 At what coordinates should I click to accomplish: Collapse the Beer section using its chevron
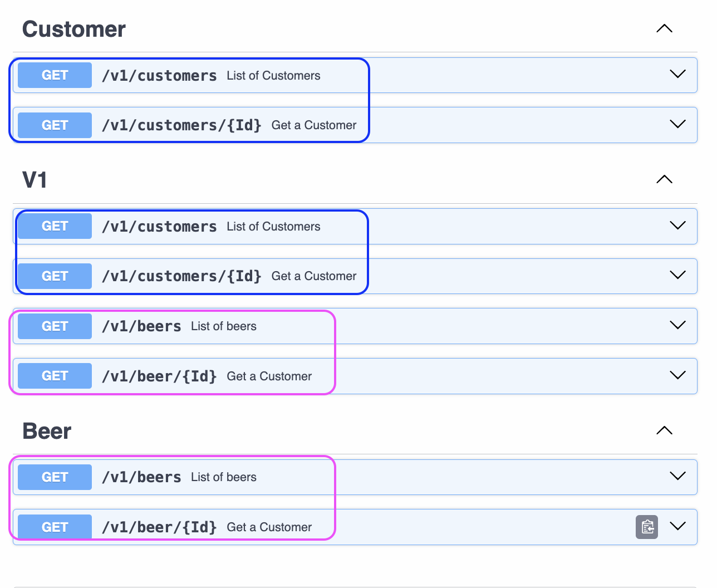[664, 430]
